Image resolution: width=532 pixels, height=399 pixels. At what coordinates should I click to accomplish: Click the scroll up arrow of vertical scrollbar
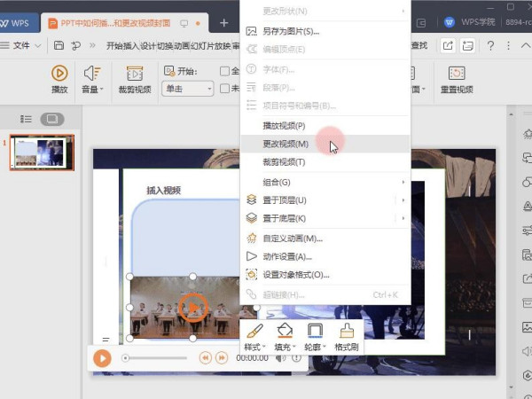(x=511, y=114)
